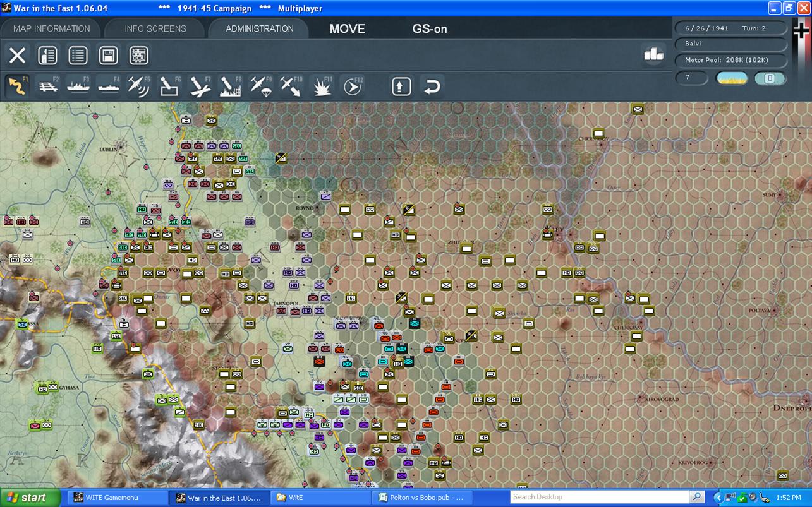Click the date and Turn: 2 display
The image size is (812, 507).
pos(732,28)
